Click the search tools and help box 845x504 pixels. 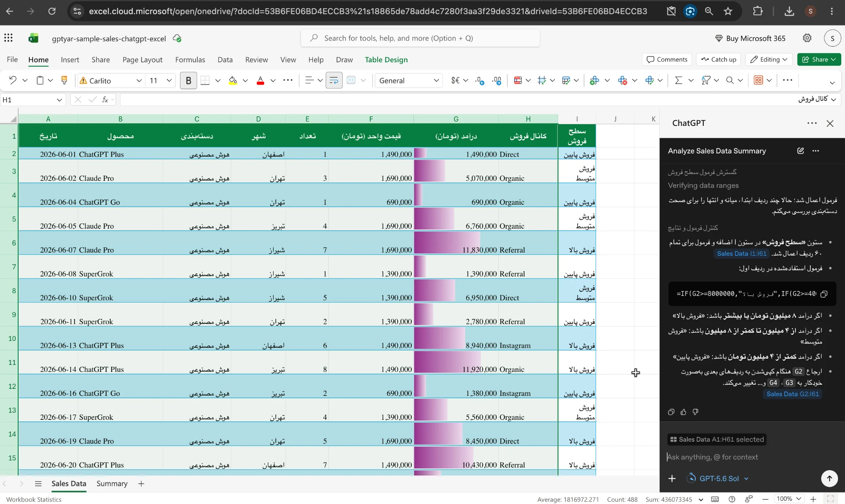click(420, 38)
